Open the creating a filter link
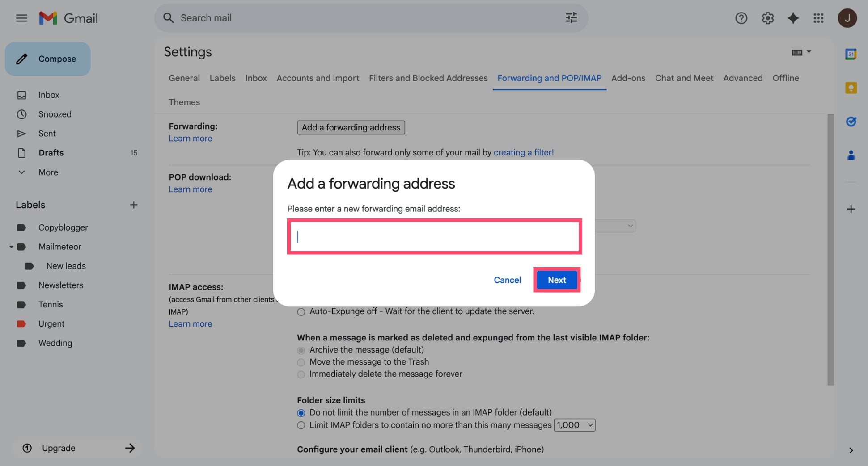The width and height of the screenshot is (868, 466). point(523,152)
